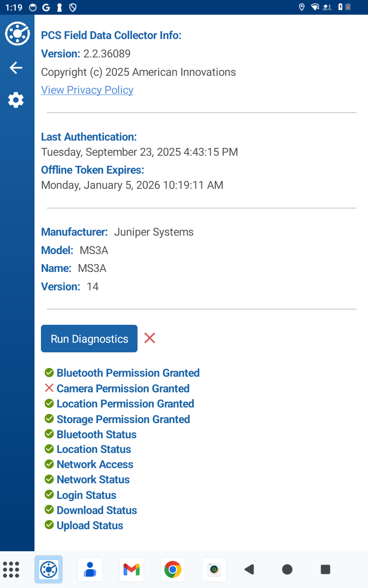Tap Android back navigation triangle

pyautogui.click(x=249, y=570)
